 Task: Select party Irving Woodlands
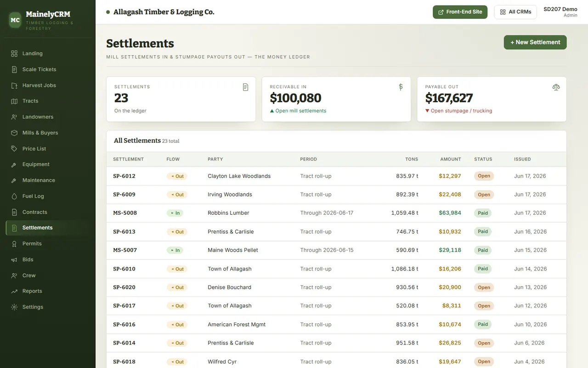230,195
